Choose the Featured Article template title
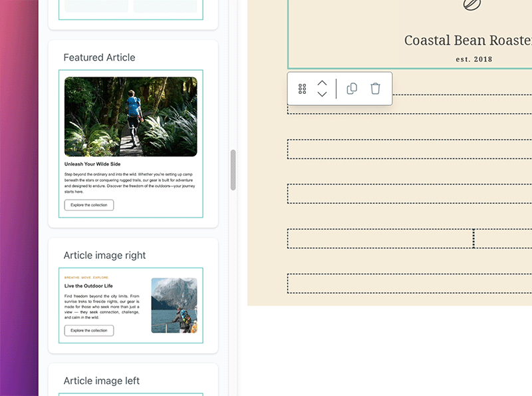The image size is (532, 396). point(99,58)
